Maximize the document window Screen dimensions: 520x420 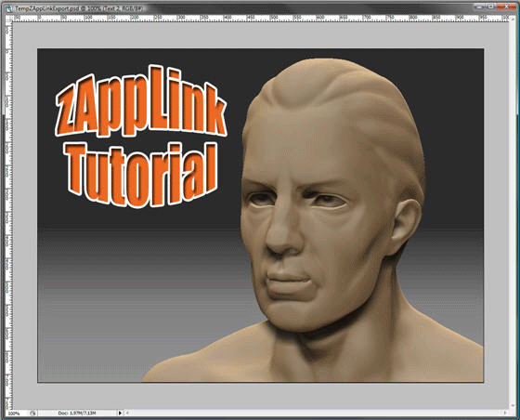491,7
